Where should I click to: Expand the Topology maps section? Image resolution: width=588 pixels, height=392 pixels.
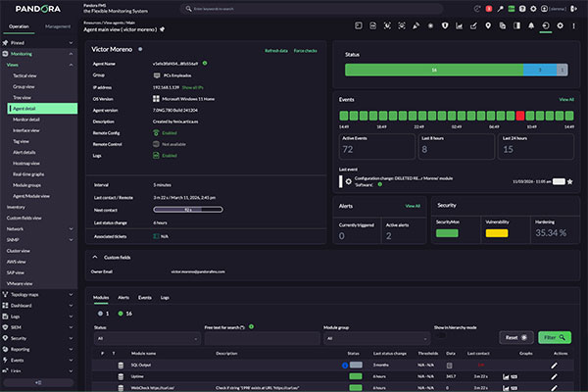coord(71,294)
